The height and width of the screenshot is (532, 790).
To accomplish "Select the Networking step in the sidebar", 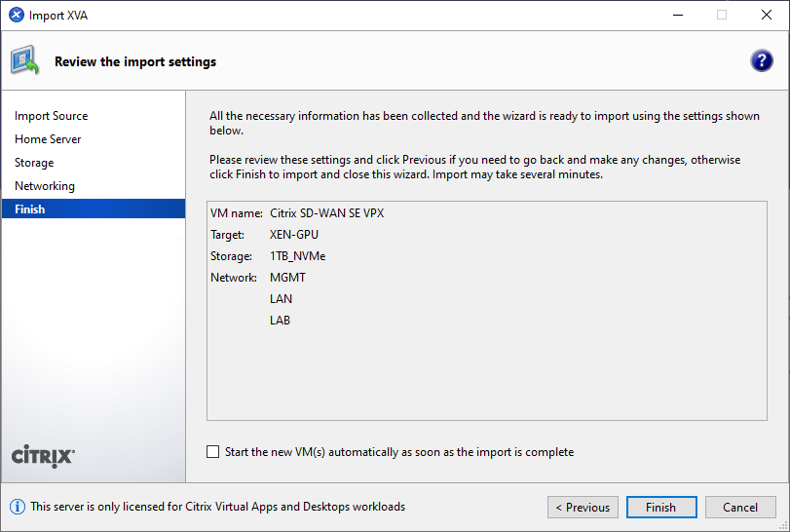I will (45, 186).
